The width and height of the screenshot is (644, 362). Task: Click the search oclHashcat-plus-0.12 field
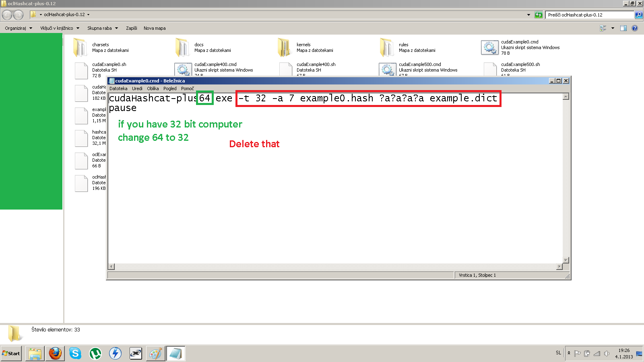[x=590, y=15]
